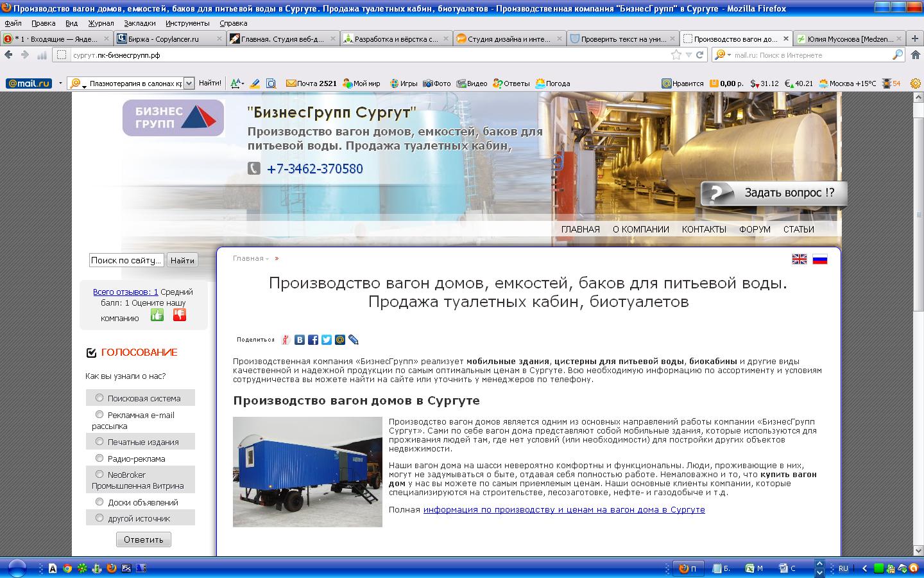Viewport: 924px width, 578px height.
Task: Expand the mail.ru logo dropdown arrow
Action: [x=60, y=83]
